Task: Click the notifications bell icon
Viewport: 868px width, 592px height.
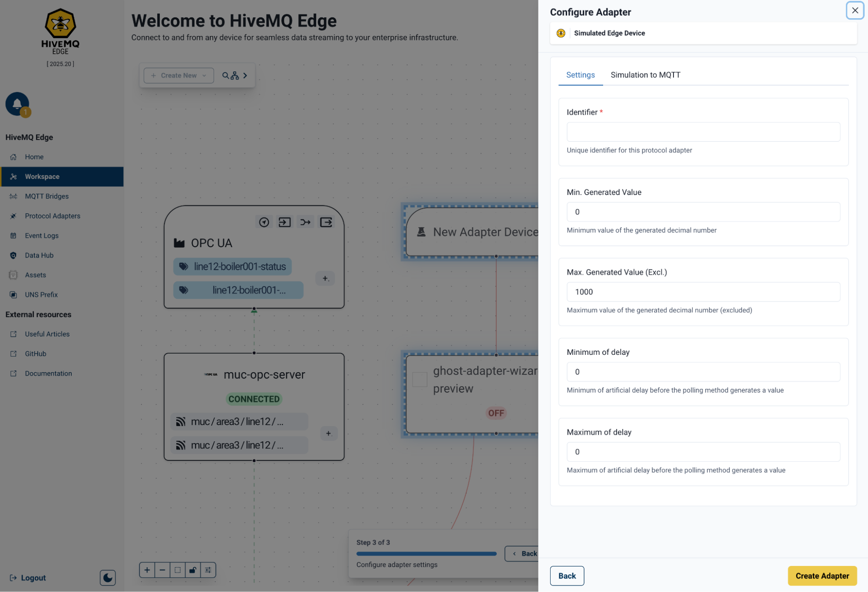Action: (x=17, y=104)
